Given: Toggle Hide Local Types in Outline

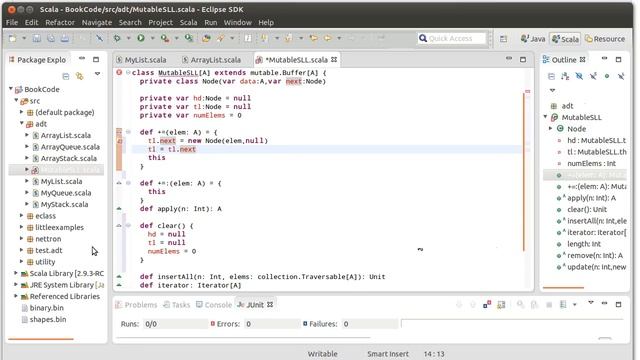Looking at the screenshot, I should 621,76.
